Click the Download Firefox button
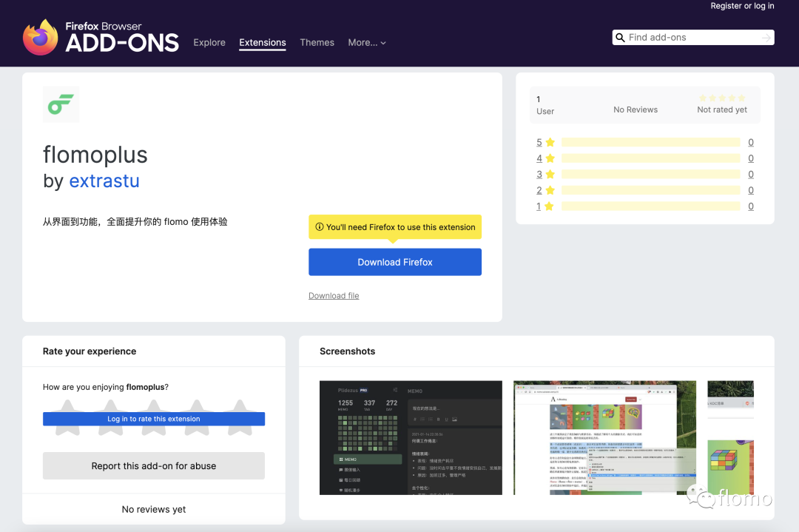Image resolution: width=799 pixels, height=532 pixels. [395, 262]
